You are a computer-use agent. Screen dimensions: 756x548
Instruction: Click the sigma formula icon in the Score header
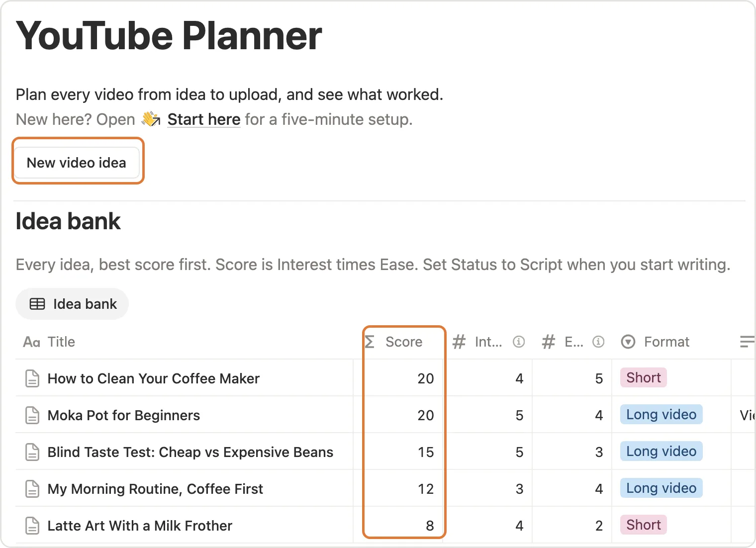tap(370, 342)
